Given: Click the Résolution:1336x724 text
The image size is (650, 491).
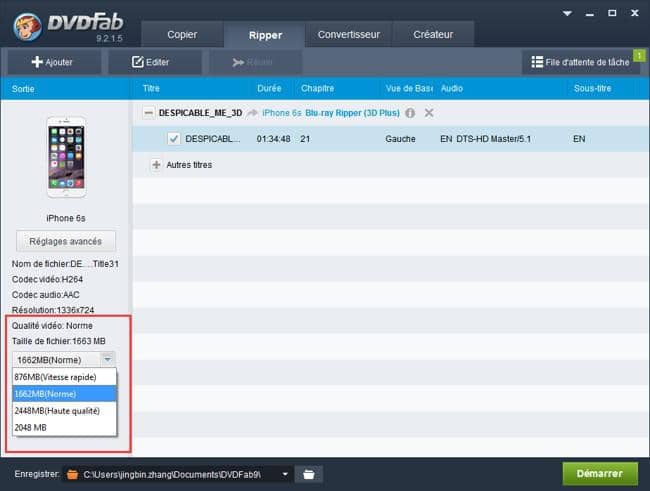Looking at the screenshot, I should pos(53,310).
